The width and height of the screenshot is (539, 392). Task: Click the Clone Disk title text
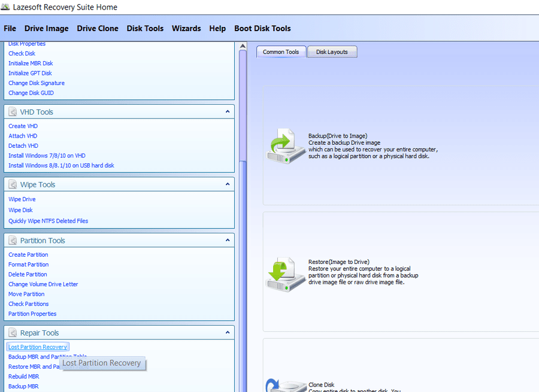pos(322,385)
